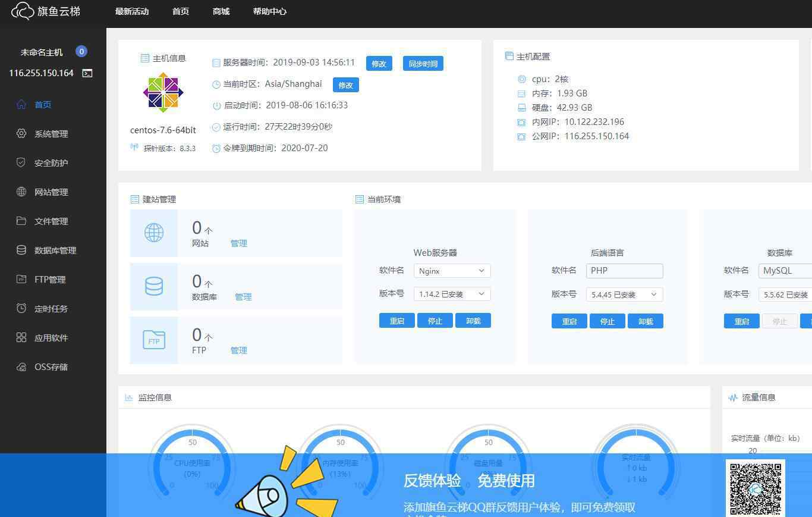Open 帮助中心 in the top menu
Viewport: 812px width, 517px height.
click(270, 11)
